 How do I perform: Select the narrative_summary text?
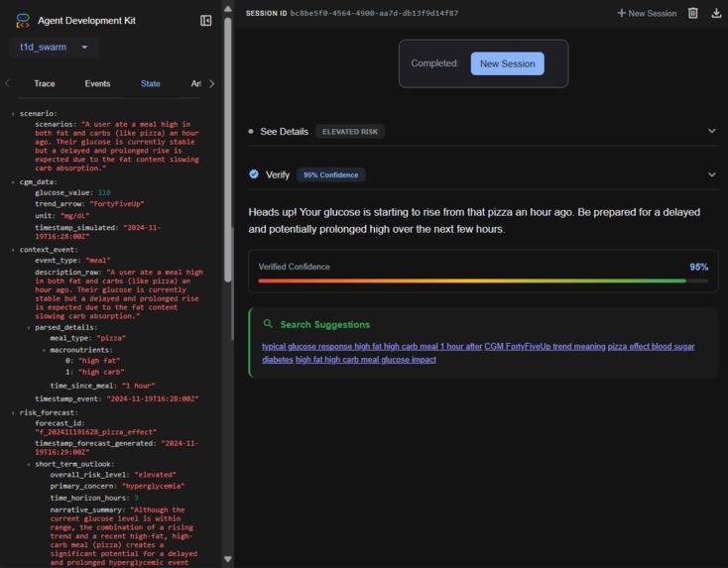click(124, 536)
